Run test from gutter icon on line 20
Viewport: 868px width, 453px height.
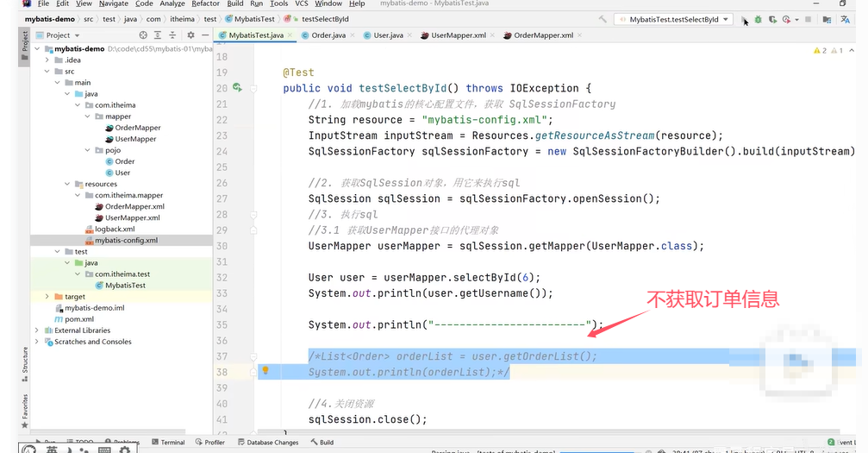[237, 88]
